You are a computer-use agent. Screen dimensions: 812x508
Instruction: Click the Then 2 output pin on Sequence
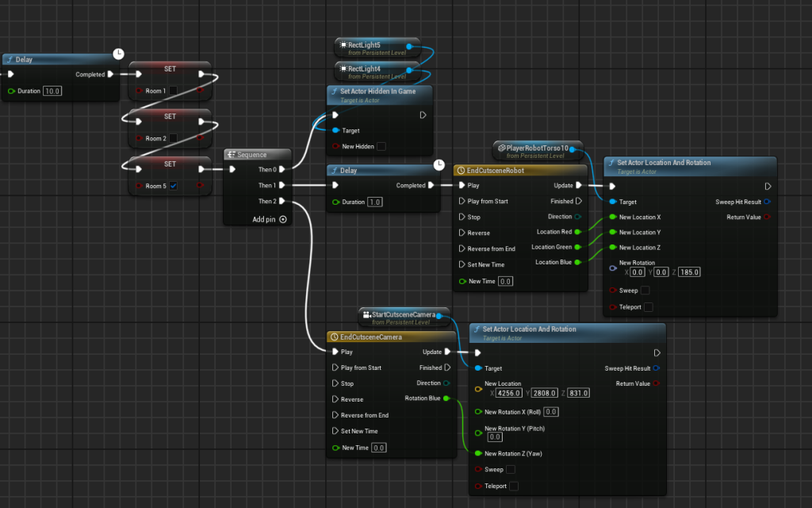tap(282, 202)
